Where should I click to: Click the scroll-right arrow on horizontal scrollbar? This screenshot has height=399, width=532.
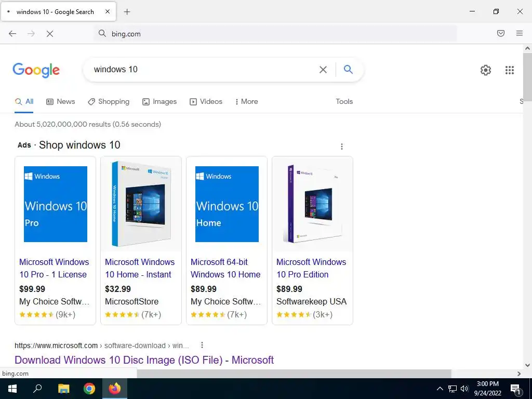[x=519, y=374]
